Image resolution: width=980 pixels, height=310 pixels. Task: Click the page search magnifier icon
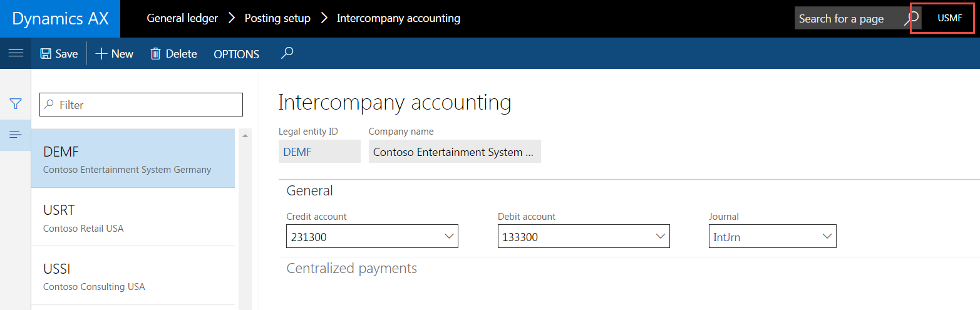(912, 18)
